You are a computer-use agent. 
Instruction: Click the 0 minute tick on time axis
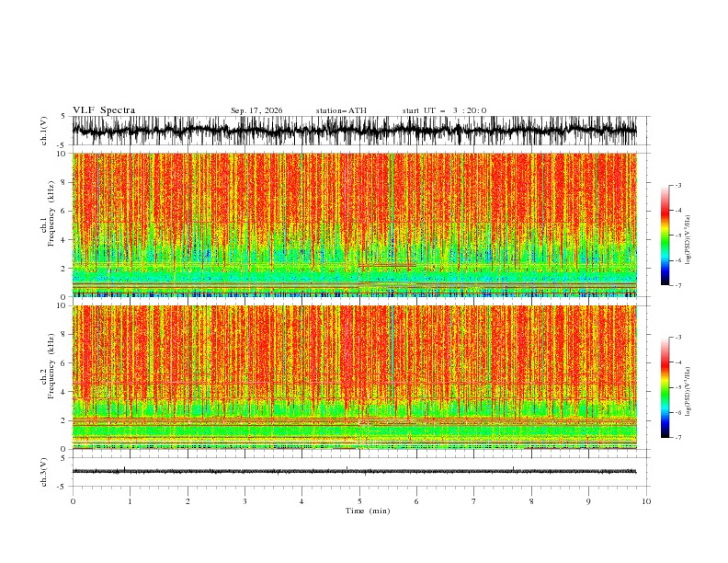(x=73, y=501)
